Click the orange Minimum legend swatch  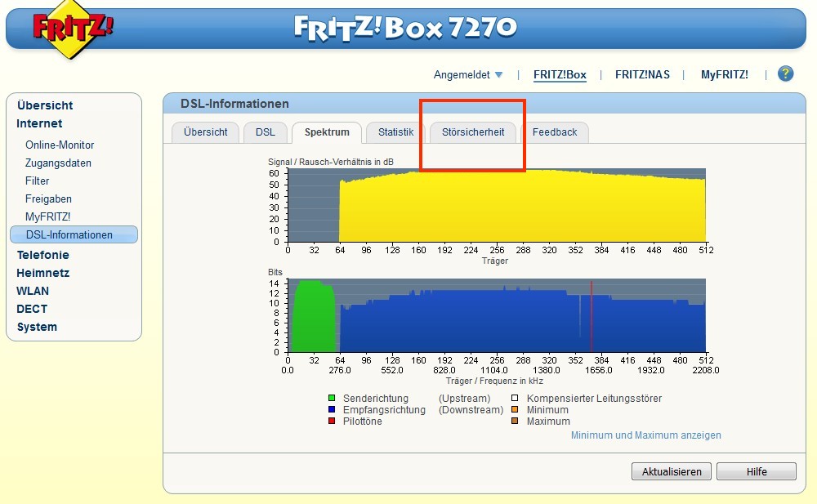click(515, 410)
